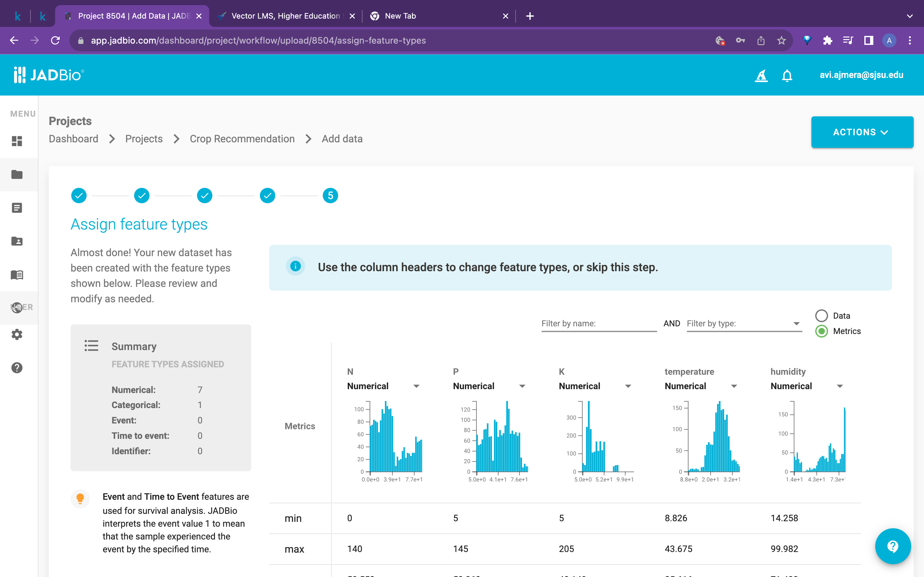The height and width of the screenshot is (577, 924).
Task: Open the shared folder icon in the sidebar
Action: 17,241
